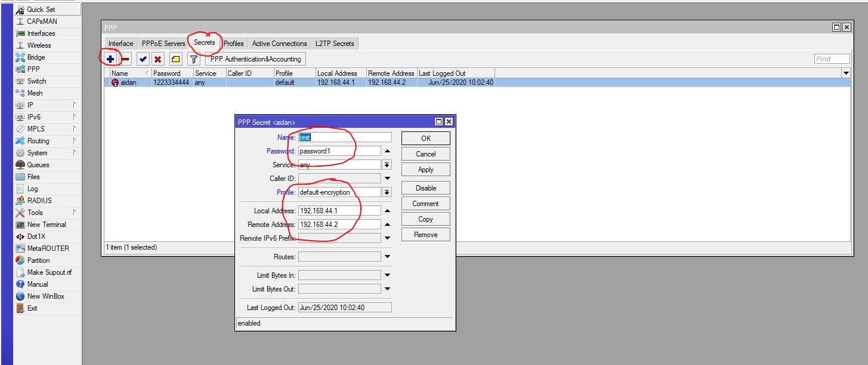Select the aidan row in secrets table
The image size is (868, 365).
pos(477,82)
